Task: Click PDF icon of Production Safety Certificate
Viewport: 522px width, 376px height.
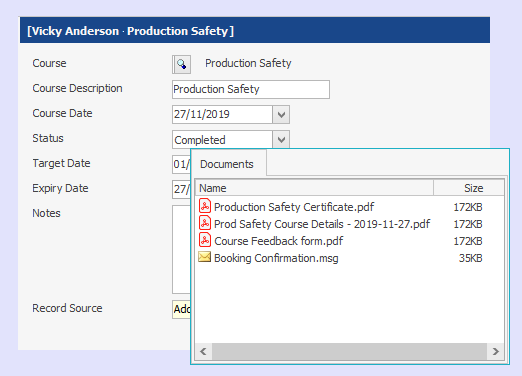Action: [205, 206]
